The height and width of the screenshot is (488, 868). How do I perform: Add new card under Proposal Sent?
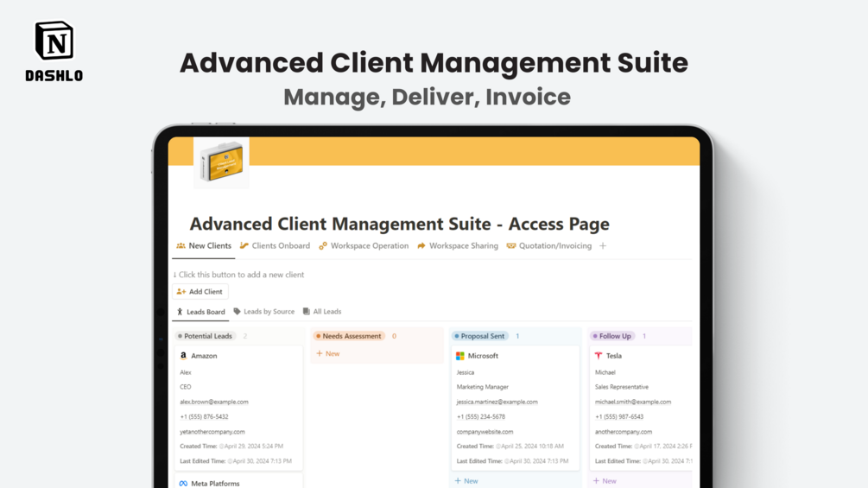pos(466,481)
